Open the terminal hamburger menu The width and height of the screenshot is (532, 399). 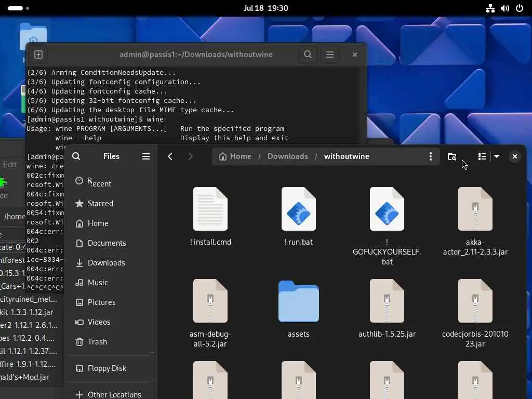pos(330,55)
